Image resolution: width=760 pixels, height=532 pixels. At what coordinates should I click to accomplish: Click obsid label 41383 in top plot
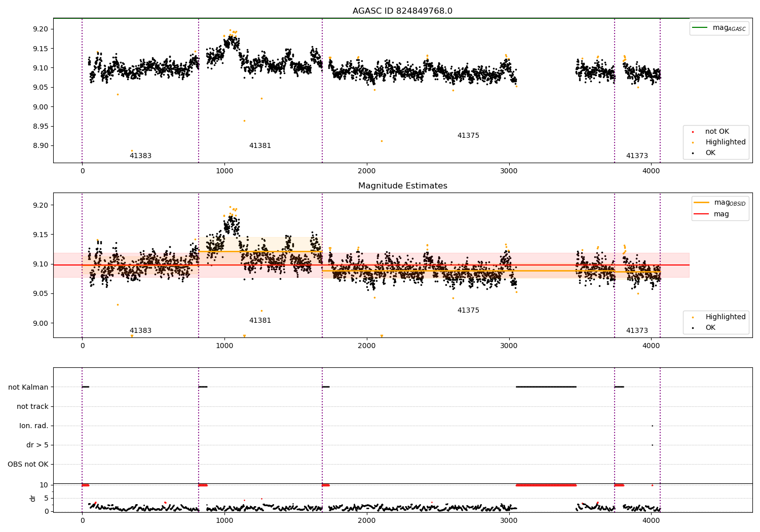point(140,156)
